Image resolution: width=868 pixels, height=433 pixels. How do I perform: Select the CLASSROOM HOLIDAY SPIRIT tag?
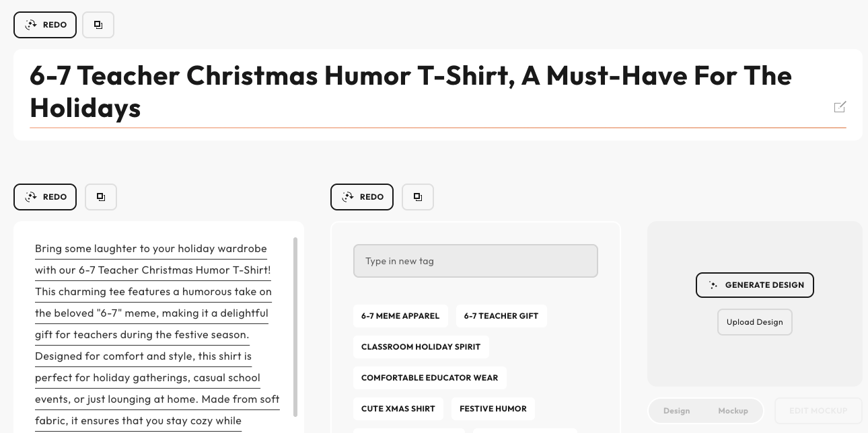[x=421, y=347]
